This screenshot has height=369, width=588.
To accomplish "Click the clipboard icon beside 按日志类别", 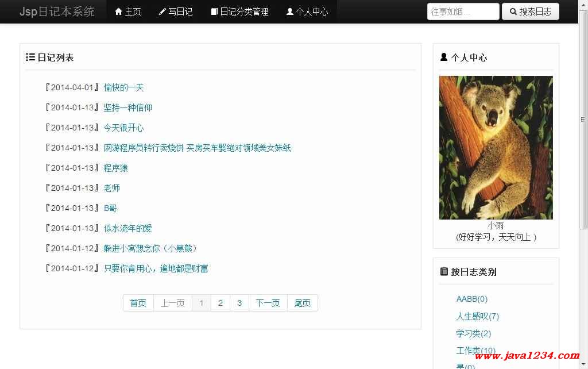I will click(444, 271).
